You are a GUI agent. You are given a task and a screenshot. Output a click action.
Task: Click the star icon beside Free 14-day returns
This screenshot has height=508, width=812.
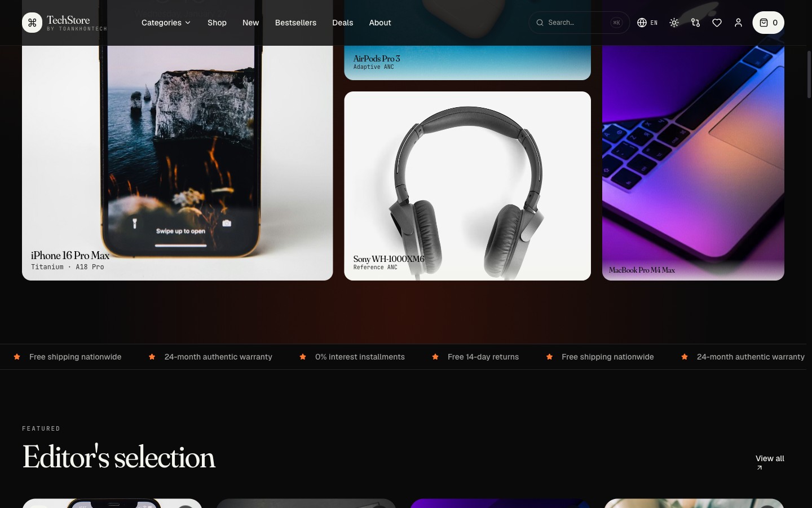click(435, 357)
